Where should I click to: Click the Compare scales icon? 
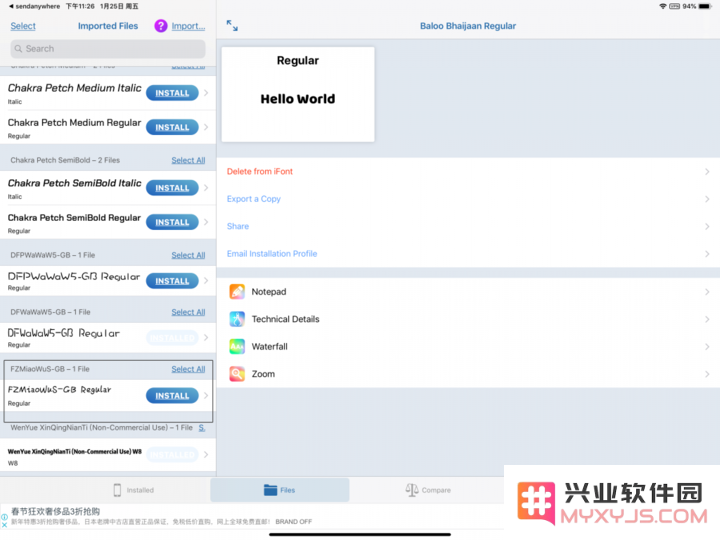(412, 490)
